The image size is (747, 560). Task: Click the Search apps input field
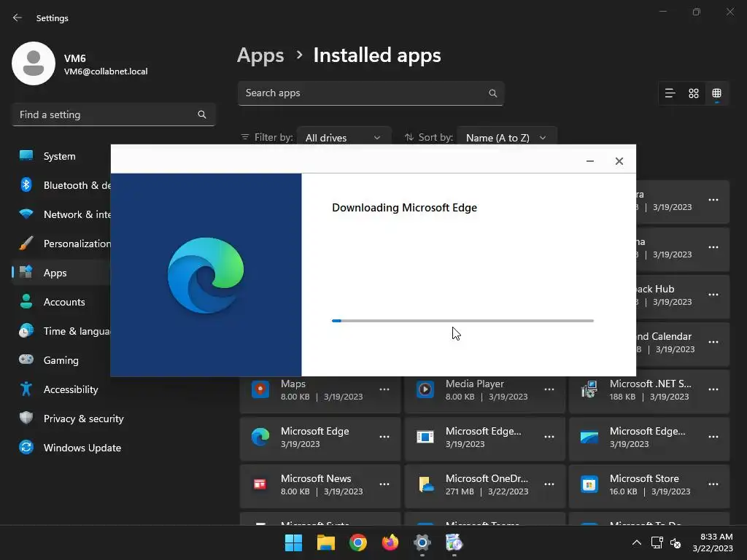pos(371,93)
